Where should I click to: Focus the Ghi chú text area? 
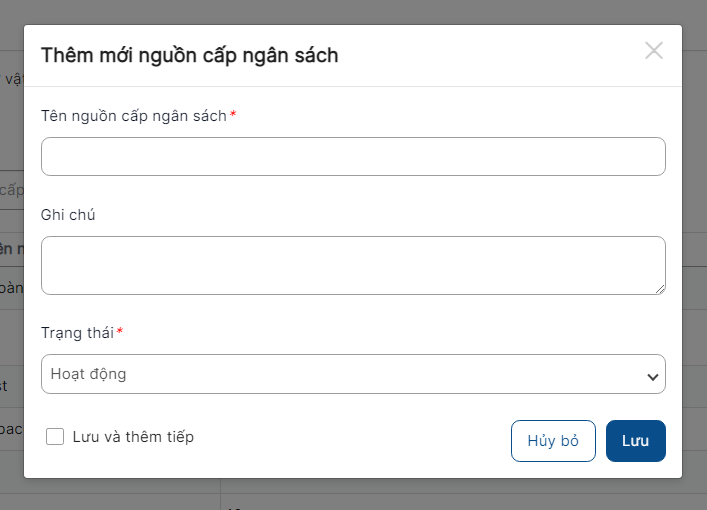[353, 265]
